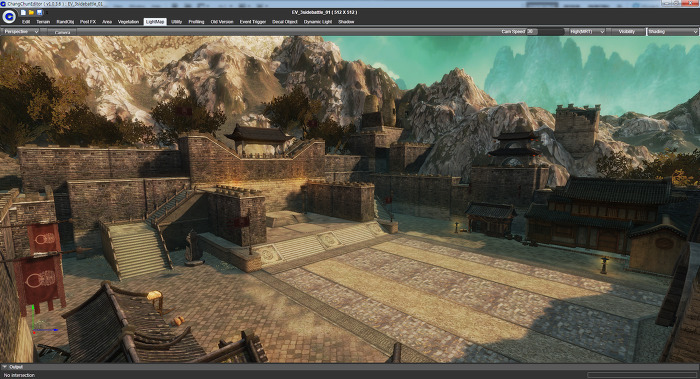The width and height of the screenshot is (700, 379).
Task: Open the Perspective view dropdown
Action: pos(21,32)
